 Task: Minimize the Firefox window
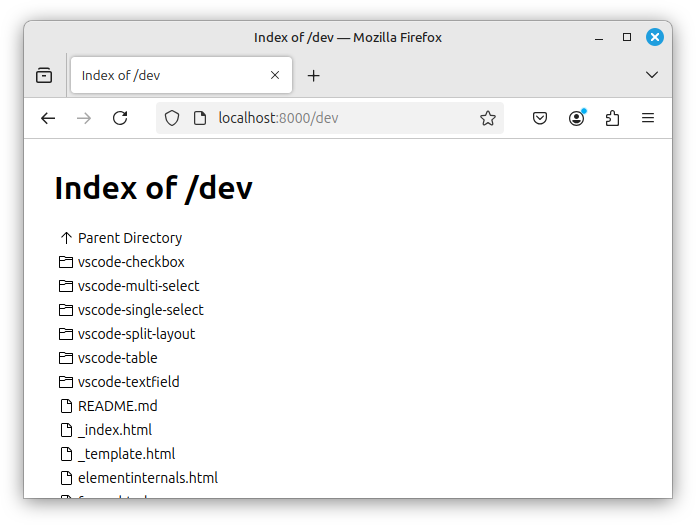(x=599, y=38)
